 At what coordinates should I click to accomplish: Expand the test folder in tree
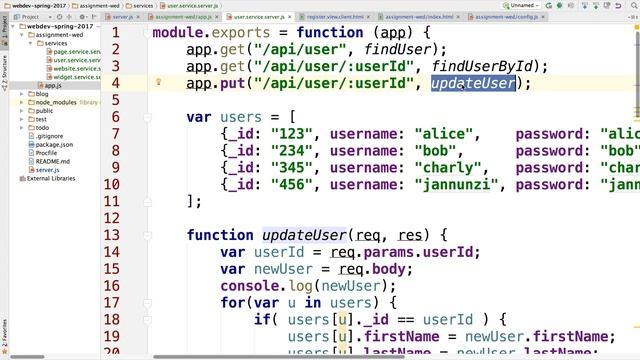click(x=22, y=119)
